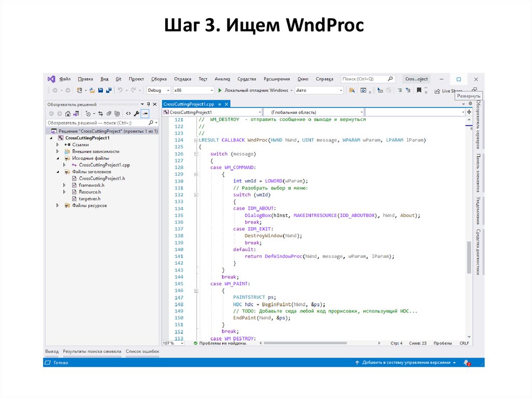532x398 pixels.
Task: Click the Open File folder icon
Action: (92, 90)
